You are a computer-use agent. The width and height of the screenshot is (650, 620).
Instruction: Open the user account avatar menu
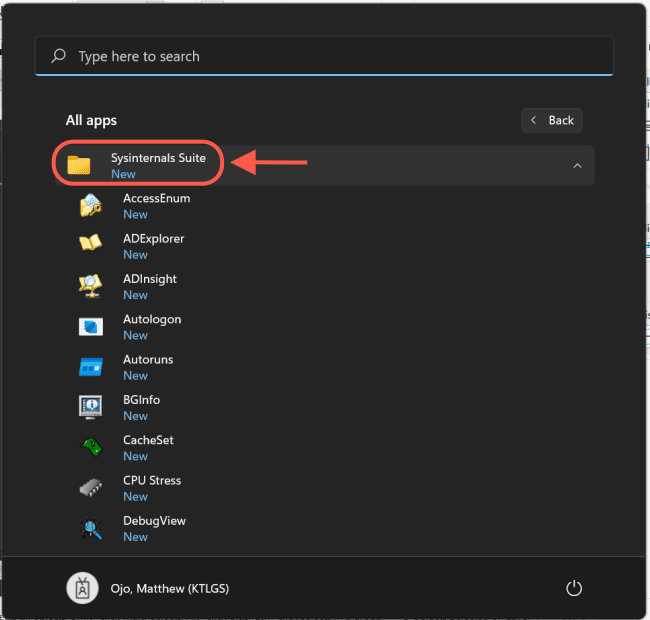click(x=81, y=588)
